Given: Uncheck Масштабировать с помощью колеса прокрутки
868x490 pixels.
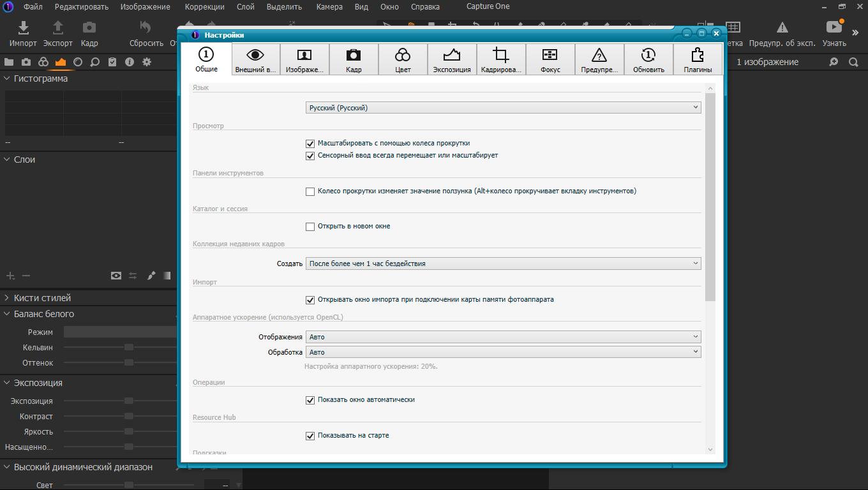Looking at the screenshot, I should coord(310,144).
